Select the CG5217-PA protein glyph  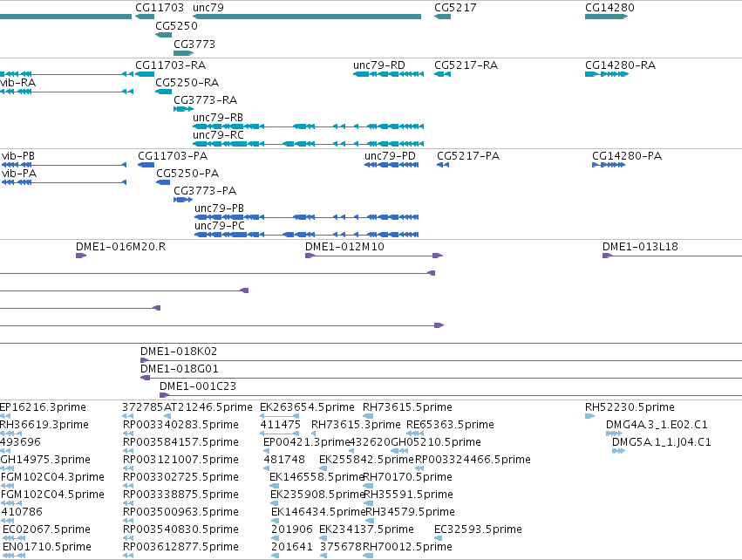(442, 165)
